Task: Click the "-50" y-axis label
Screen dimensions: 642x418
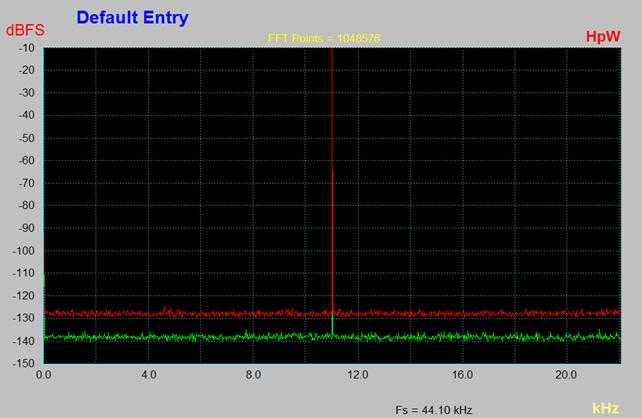Action: click(x=27, y=138)
